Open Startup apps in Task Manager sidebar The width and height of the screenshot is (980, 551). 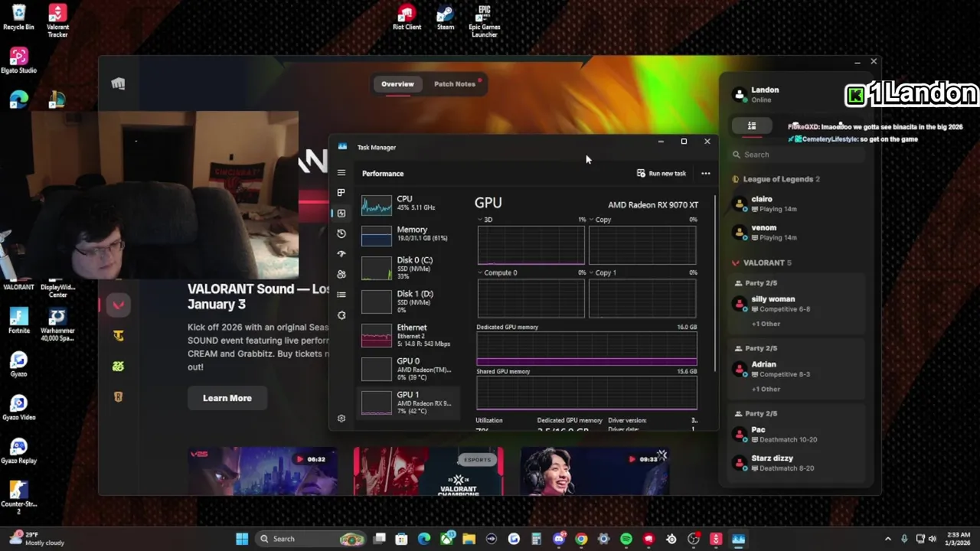(341, 253)
